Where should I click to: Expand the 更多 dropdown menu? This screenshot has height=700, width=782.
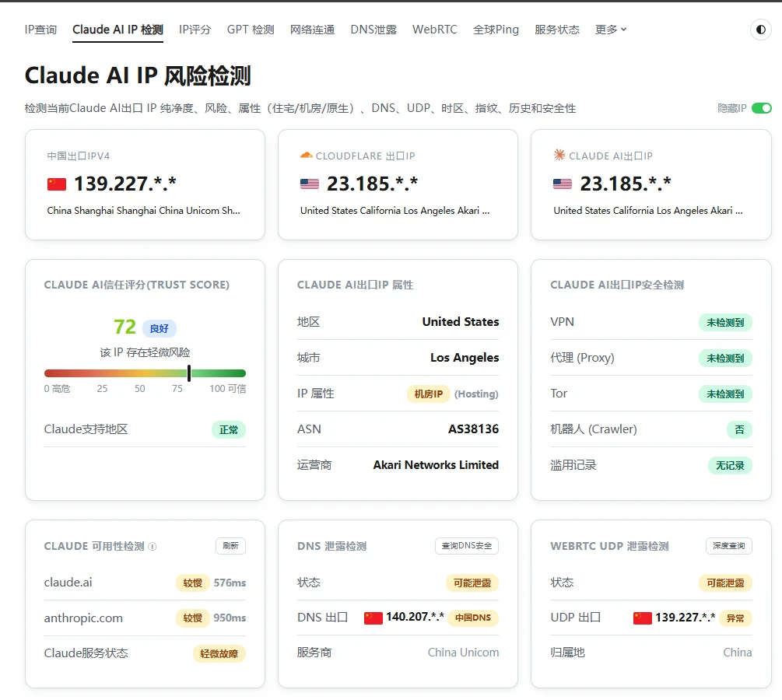click(611, 30)
